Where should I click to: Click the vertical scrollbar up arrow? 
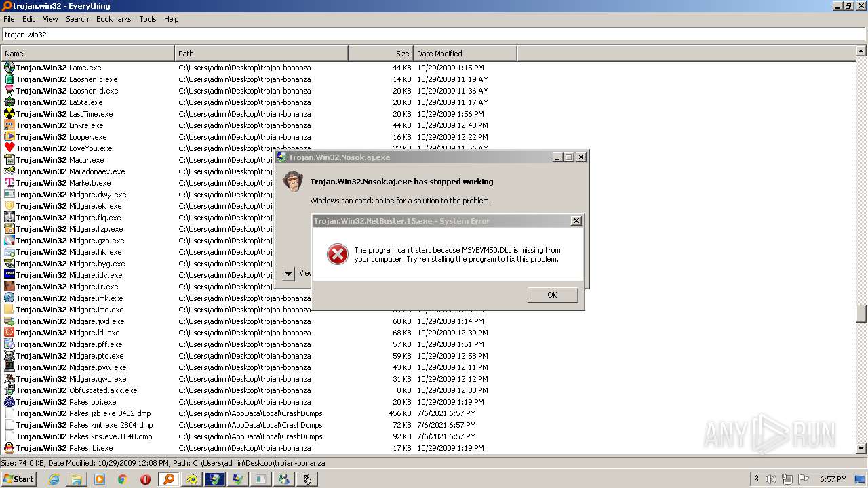pos(861,52)
